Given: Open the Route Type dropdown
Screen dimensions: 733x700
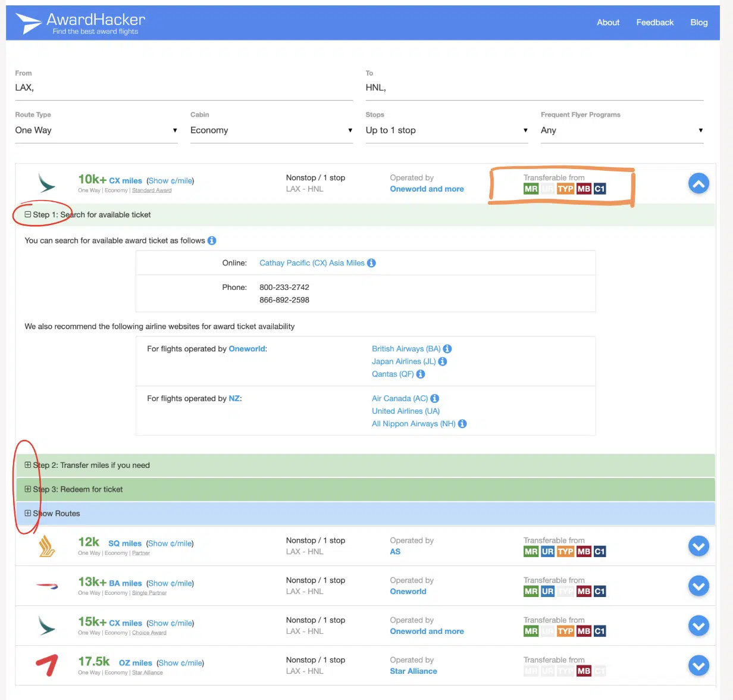Looking at the screenshot, I should click(x=96, y=130).
